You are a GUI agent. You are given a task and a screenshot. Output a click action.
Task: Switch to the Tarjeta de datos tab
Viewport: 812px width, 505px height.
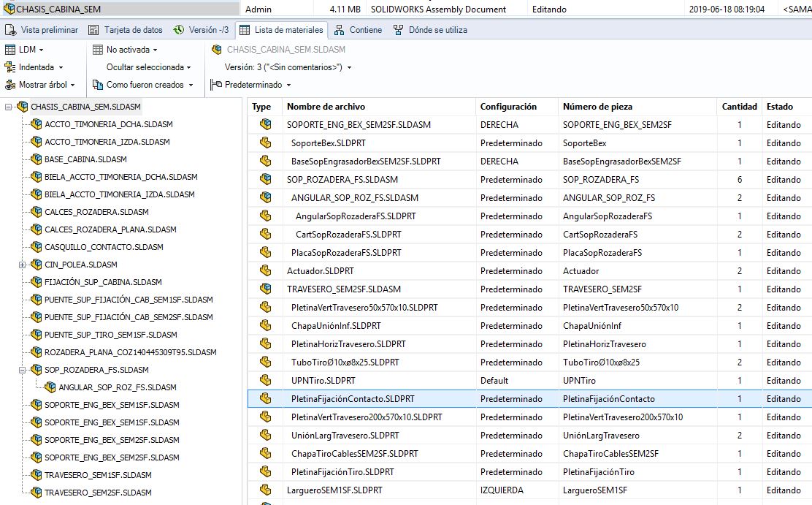tap(126, 30)
